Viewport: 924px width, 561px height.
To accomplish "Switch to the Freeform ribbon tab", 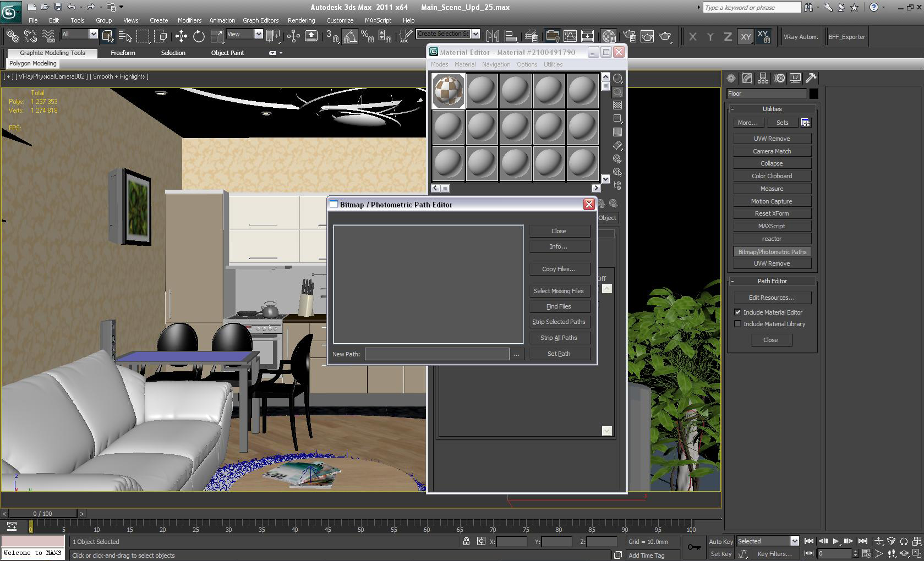I will tap(123, 53).
